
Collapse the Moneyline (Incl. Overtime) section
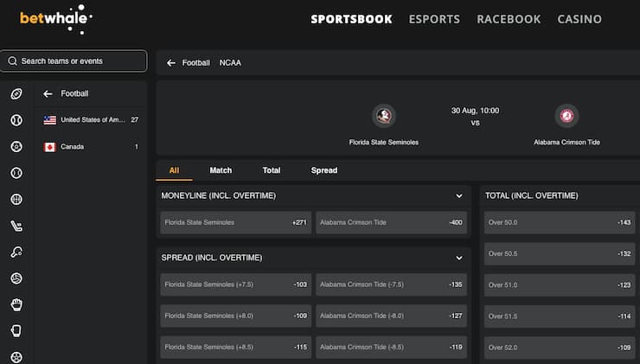[x=459, y=196]
